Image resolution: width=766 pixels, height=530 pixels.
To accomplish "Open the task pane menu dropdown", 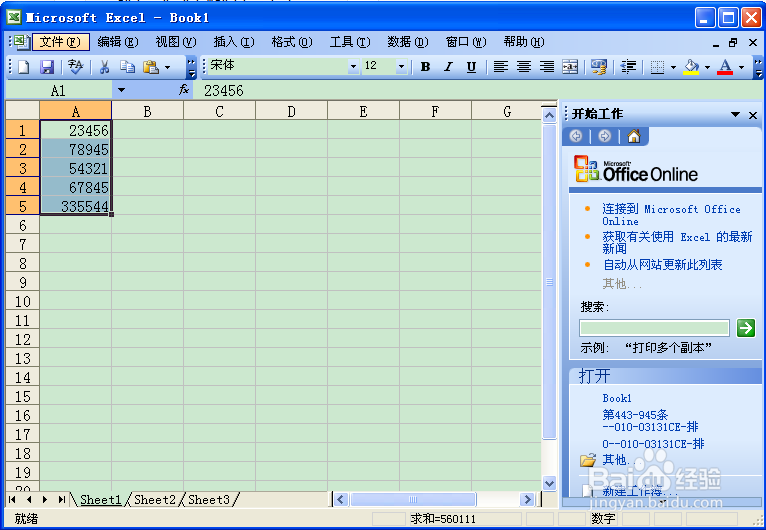I will (735, 114).
